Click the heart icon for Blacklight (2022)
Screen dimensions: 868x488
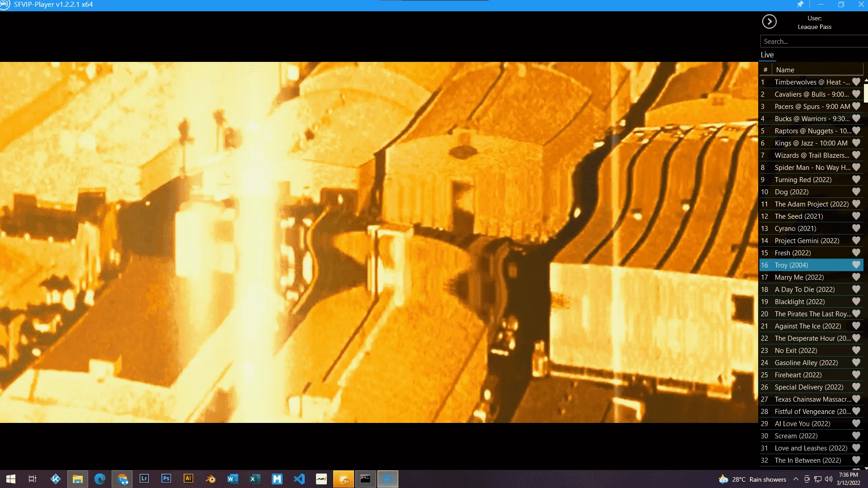coord(856,301)
